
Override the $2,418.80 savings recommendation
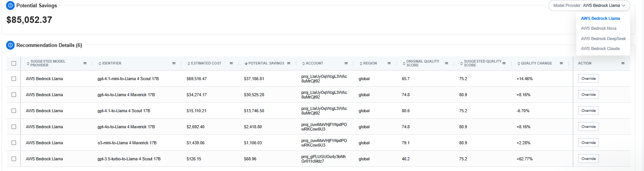tap(589, 127)
